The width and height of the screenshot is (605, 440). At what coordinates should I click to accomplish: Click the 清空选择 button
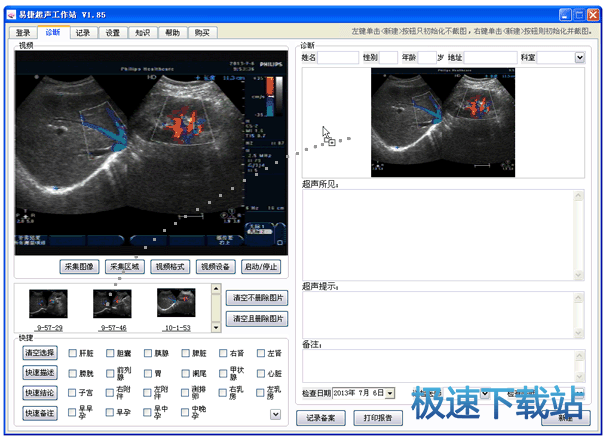pos(40,353)
